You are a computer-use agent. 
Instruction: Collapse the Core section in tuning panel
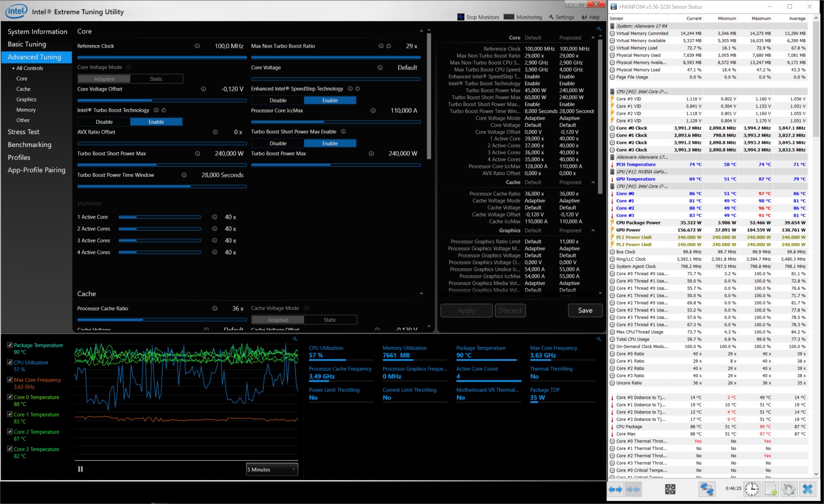(421, 31)
